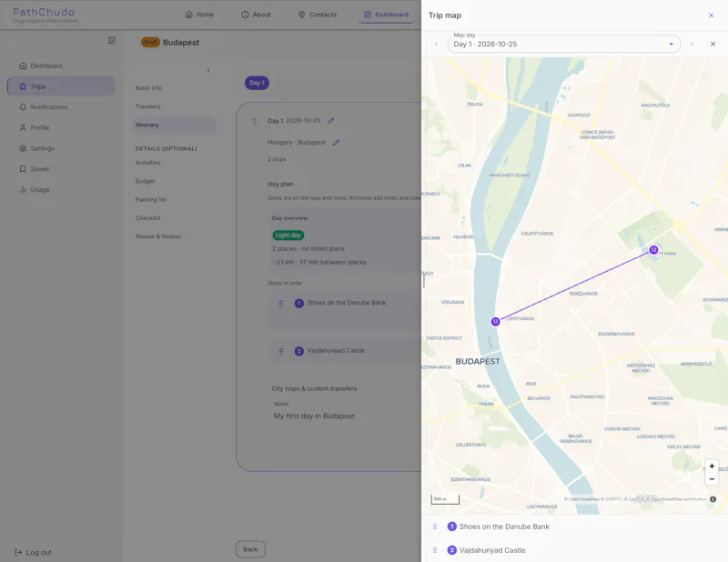Select map marker 2 near City Park

653,250
